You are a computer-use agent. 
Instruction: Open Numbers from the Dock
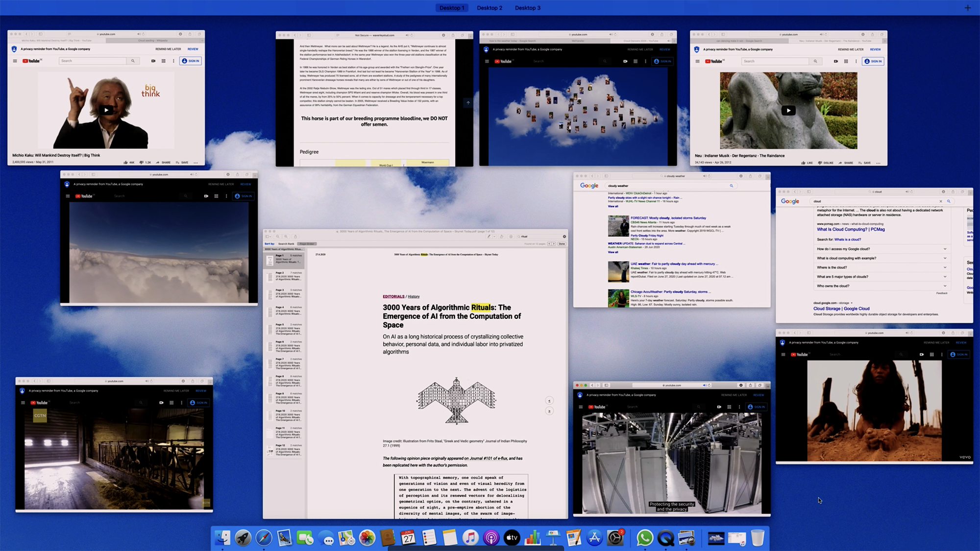point(532,538)
